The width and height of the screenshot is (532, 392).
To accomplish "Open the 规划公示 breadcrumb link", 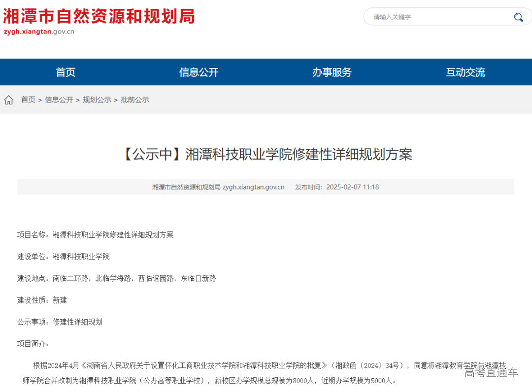I will (x=97, y=99).
